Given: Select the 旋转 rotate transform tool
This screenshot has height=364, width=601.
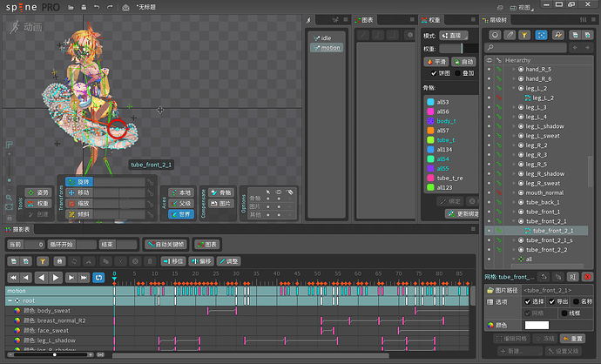Looking at the screenshot, I should pos(79,182).
